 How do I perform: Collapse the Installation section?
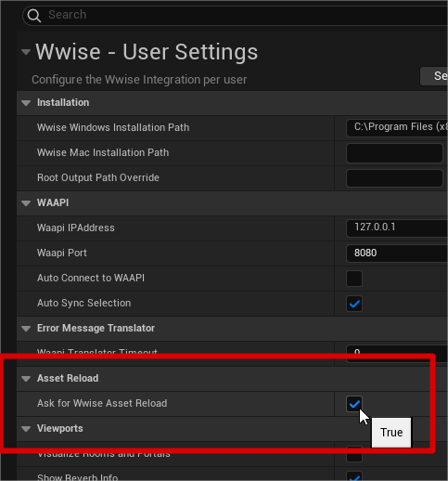[26, 103]
